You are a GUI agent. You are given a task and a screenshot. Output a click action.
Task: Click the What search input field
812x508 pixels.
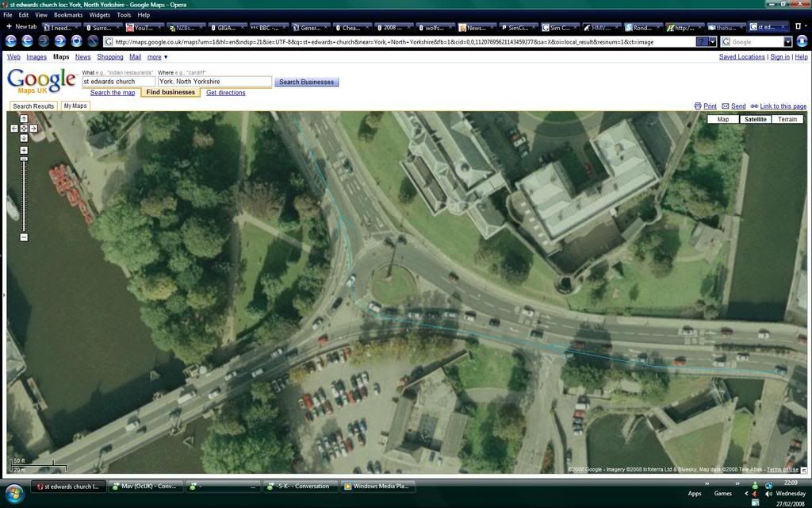[x=118, y=82]
